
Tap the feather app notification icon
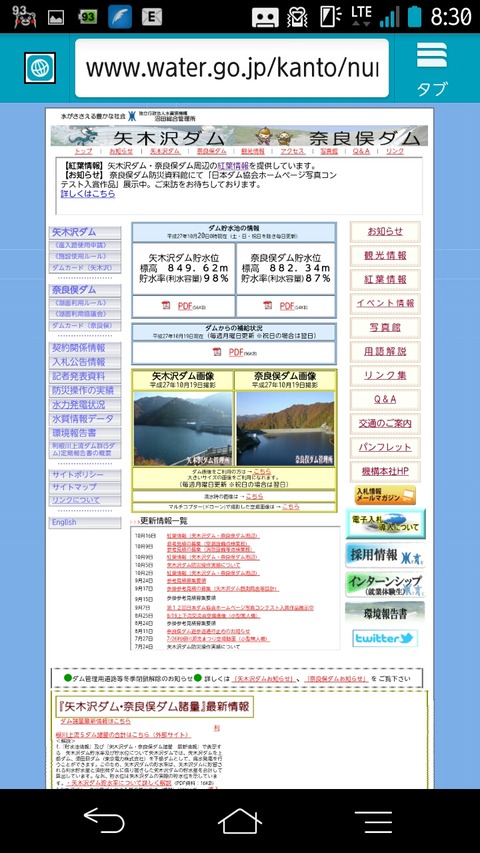[120, 17]
